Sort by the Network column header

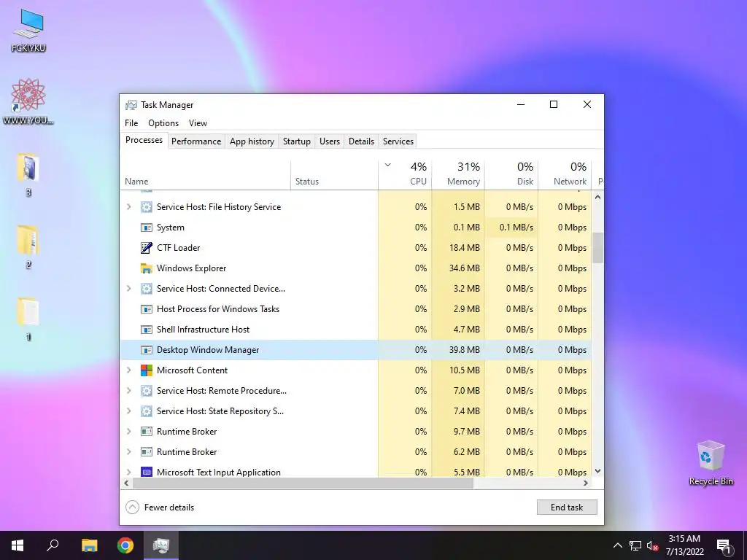click(565, 175)
